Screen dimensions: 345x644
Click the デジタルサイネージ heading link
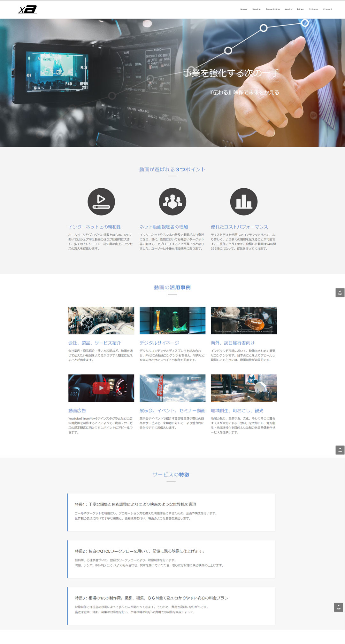click(x=159, y=343)
